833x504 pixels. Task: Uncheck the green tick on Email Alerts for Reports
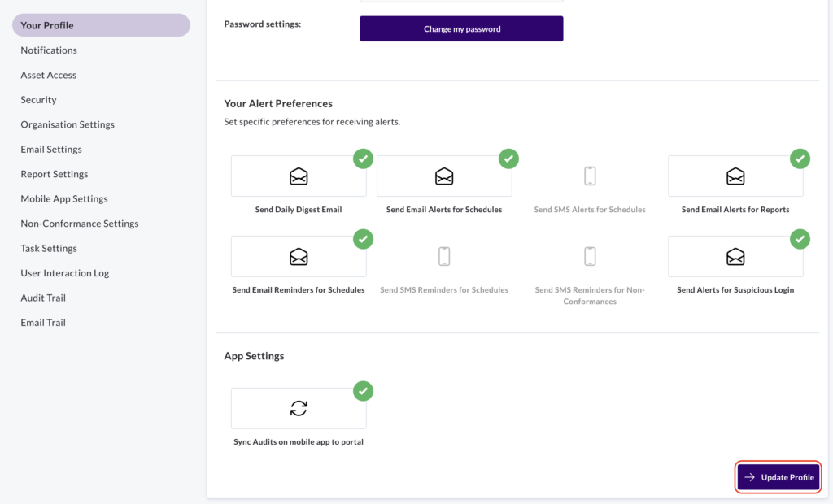(x=800, y=159)
